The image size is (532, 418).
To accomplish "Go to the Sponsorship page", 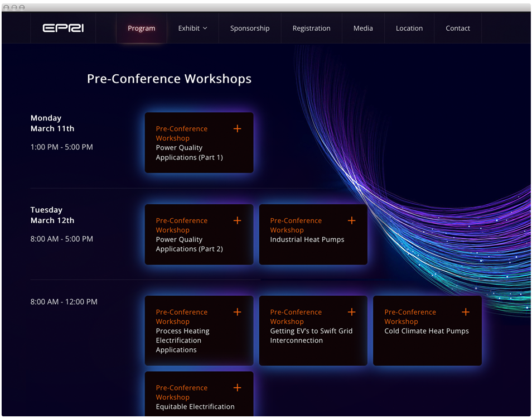I will pyautogui.click(x=250, y=28).
